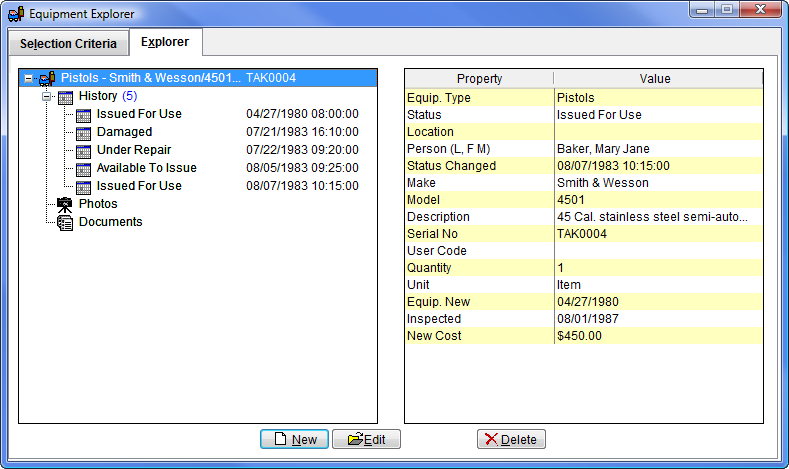
Task: Click the value Baker, Mary Jane
Action: 603,149
